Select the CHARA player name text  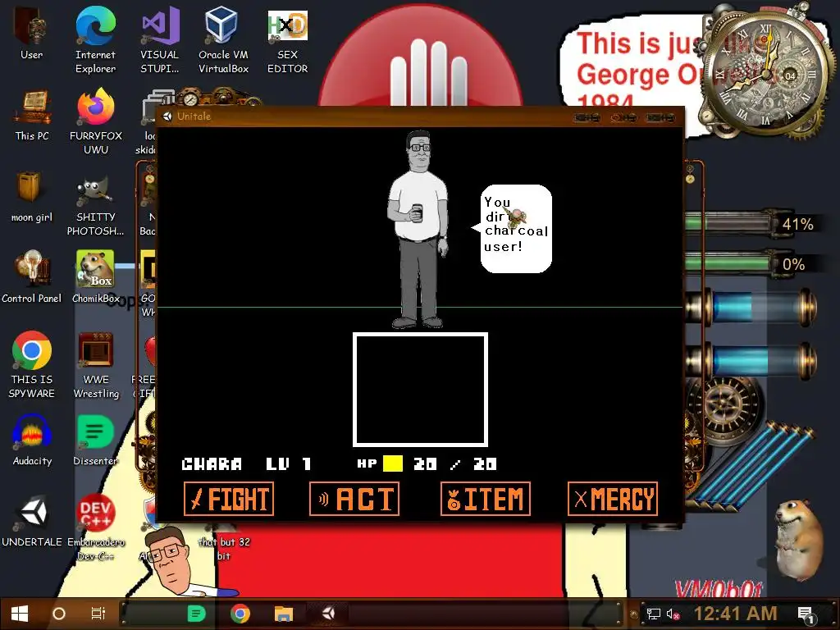pos(212,464)
